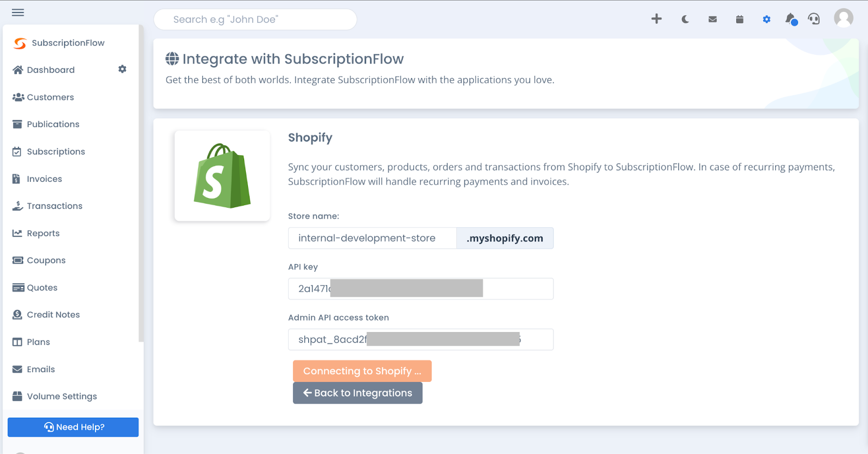
Task: Open the user profile avatar
Action: coord(844,18)
